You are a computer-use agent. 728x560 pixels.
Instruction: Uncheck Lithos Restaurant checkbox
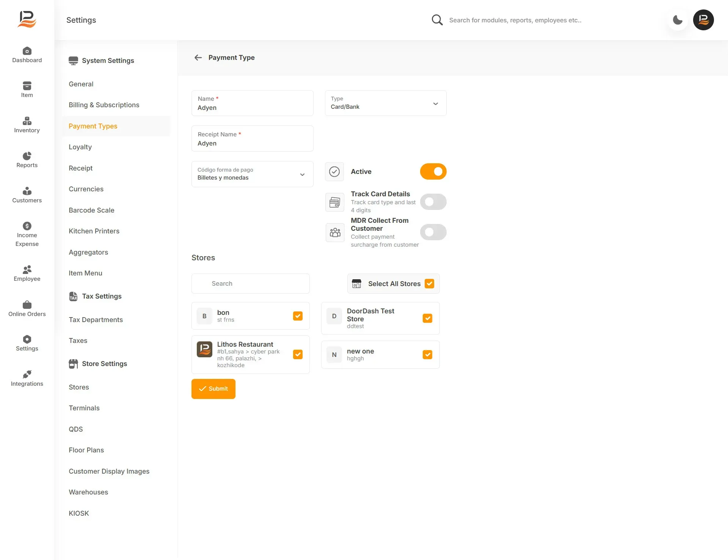[298, 355]
